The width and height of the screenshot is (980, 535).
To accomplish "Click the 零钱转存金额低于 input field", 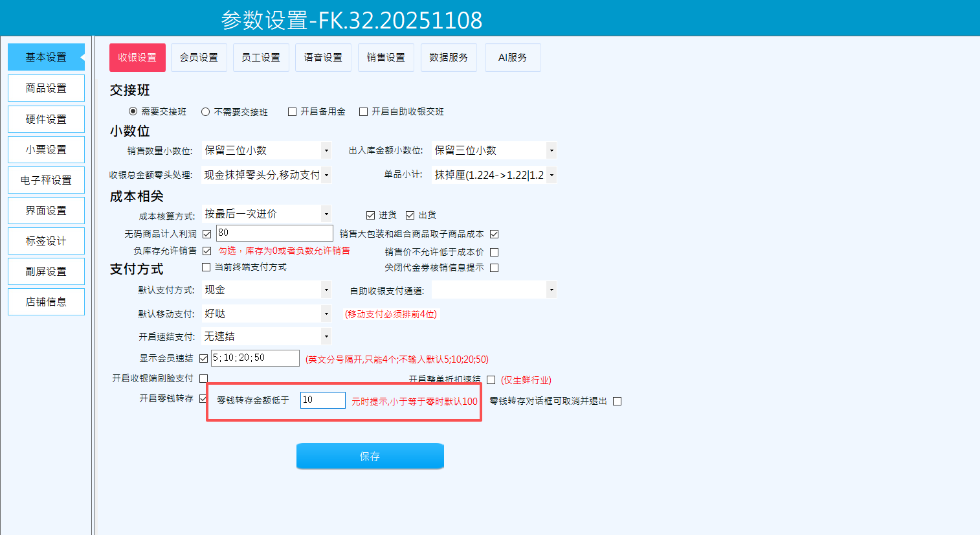I will click(322, 400).
